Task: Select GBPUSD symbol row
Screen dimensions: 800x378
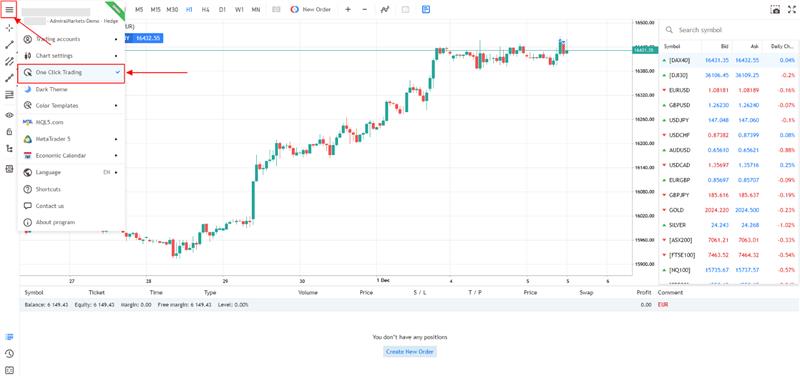Action: (730, 105)
